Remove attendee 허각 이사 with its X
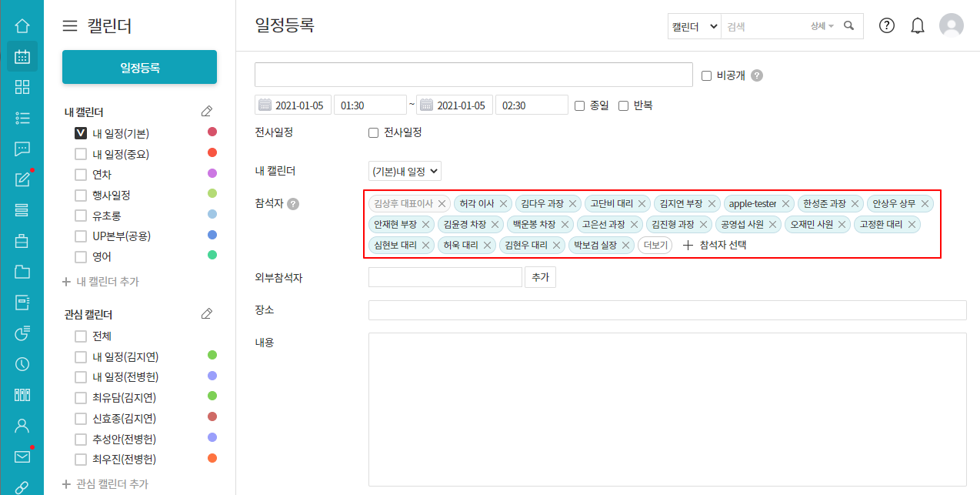980x495 pixels. pos(504,204)
